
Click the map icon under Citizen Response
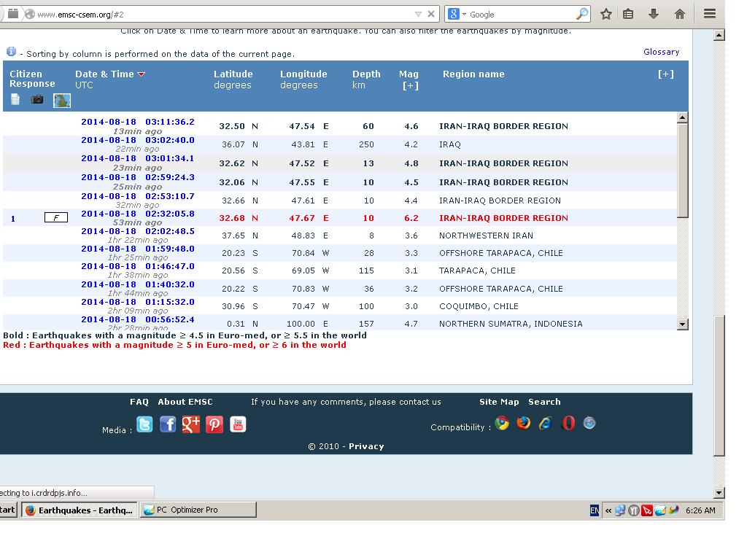pyautogui.click(x=62, y=101)
